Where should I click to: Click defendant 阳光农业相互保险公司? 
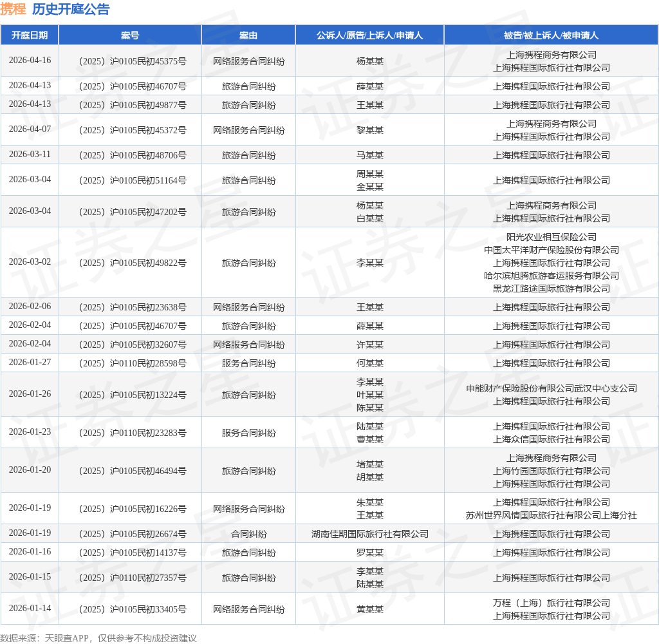551,237
